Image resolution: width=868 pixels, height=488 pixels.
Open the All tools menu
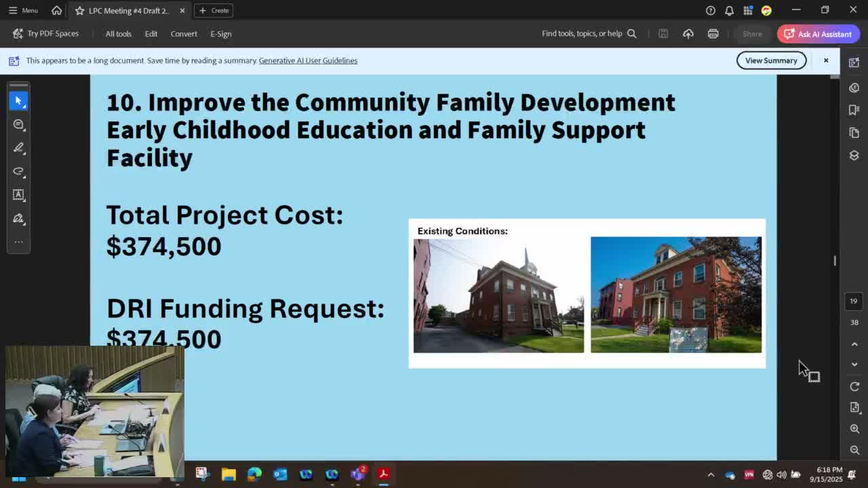[x=118, y=34]
